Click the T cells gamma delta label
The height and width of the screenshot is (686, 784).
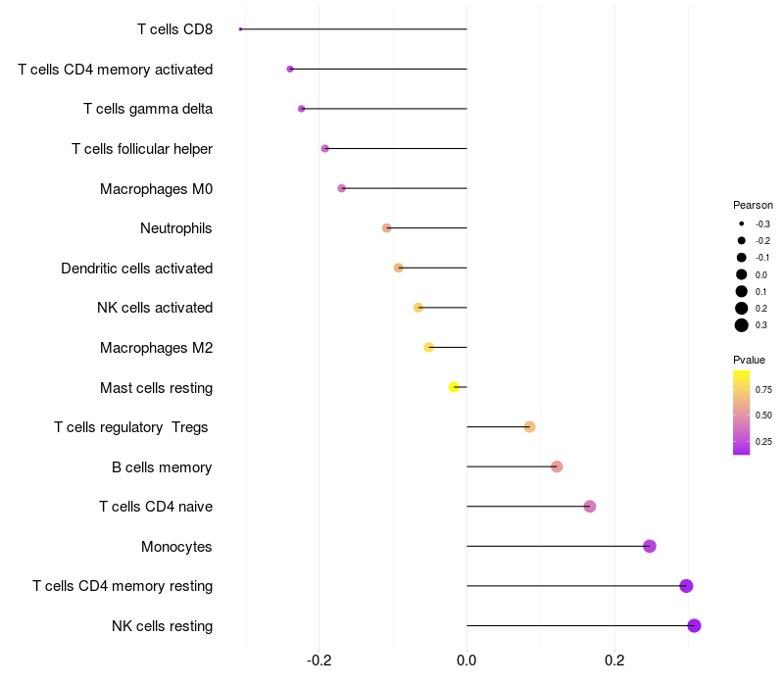coord(148,109)
